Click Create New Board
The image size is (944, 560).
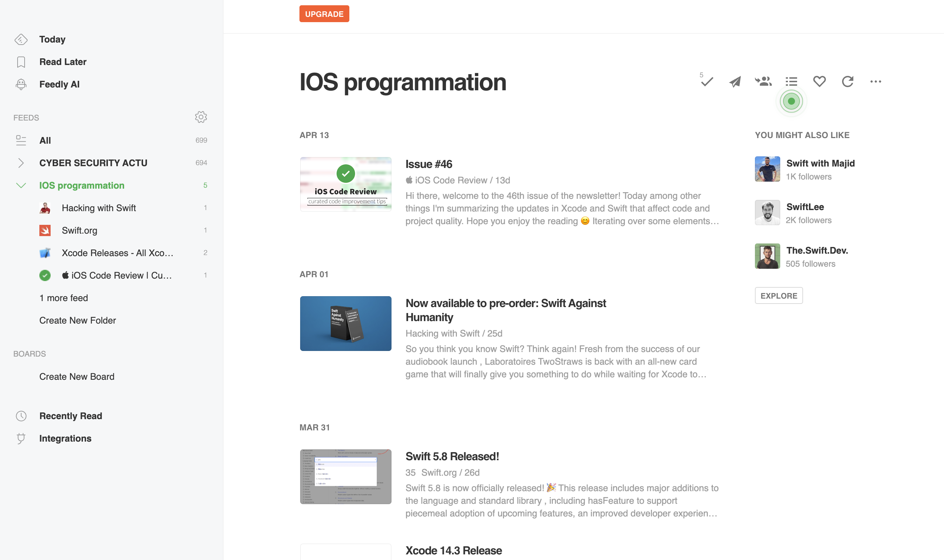pyautogui.click(x=77, y=377)
